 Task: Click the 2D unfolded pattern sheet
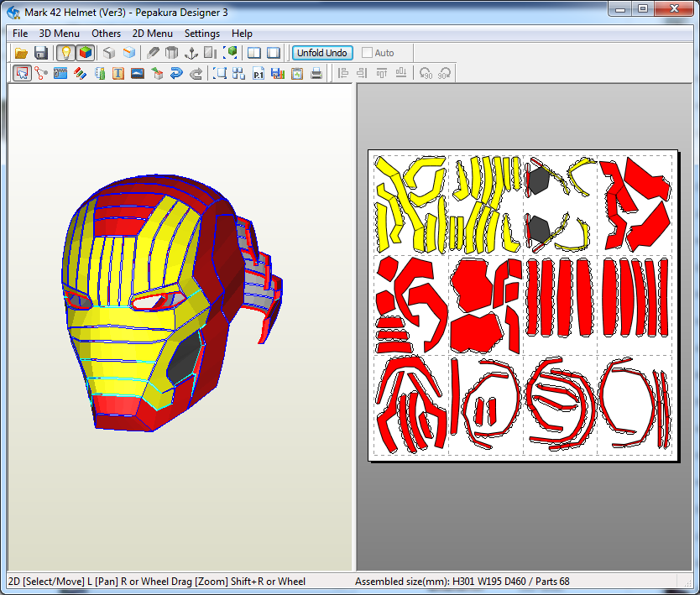[x=523, y=305]
